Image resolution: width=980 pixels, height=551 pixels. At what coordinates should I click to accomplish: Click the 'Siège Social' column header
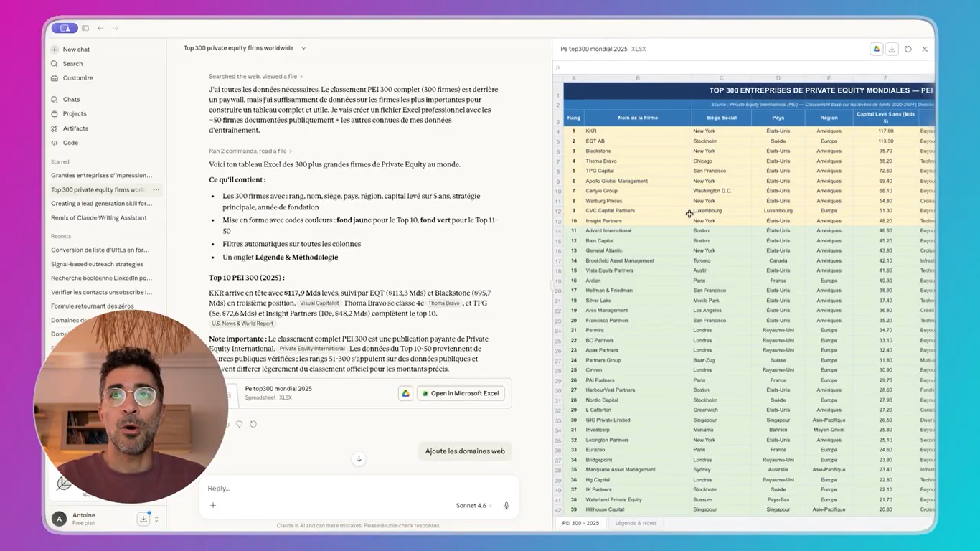click(721, 118)
